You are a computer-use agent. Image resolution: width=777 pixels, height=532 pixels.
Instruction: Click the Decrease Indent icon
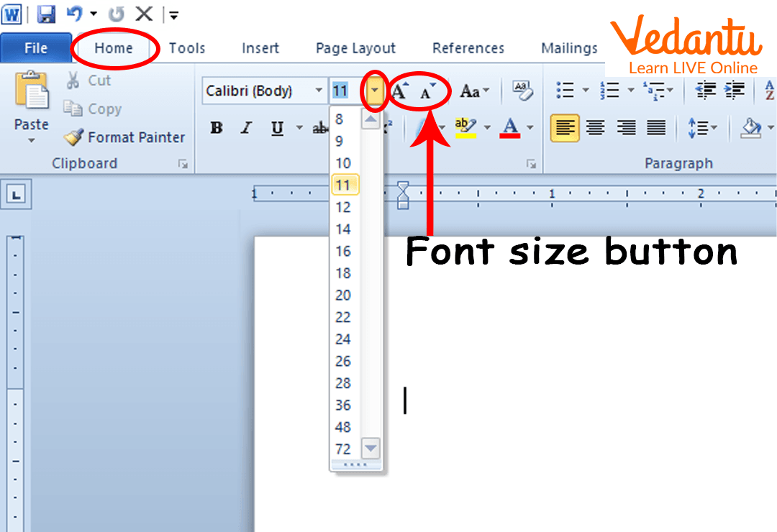[x=706, y=91]
